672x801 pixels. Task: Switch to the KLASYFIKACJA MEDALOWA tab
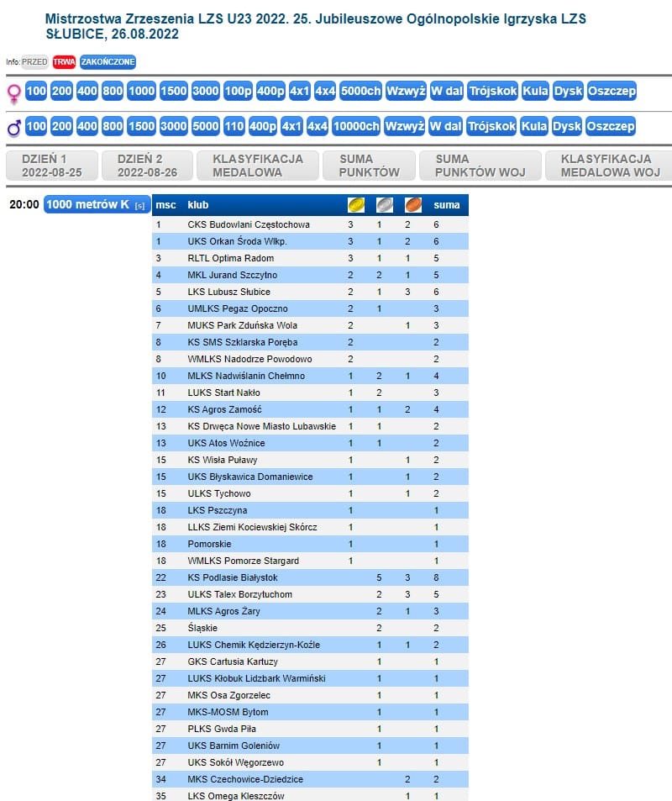(259, 166)
